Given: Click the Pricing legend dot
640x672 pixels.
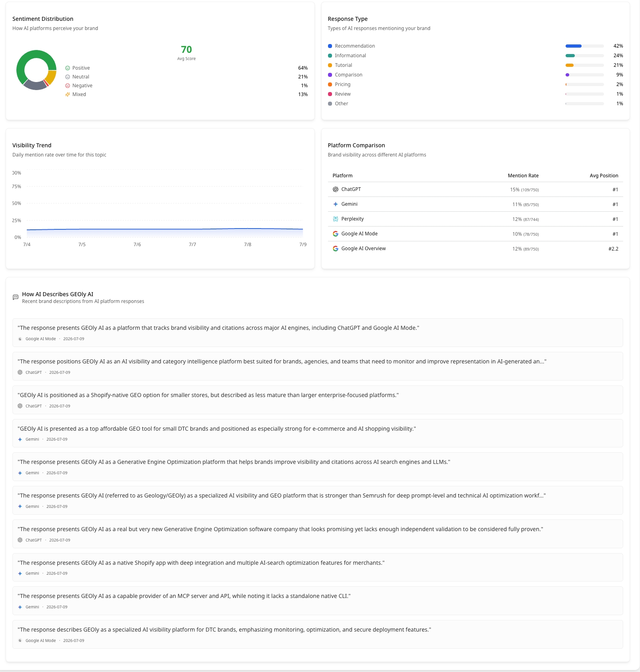Looking at the screenshot, I should coord(330,84).
